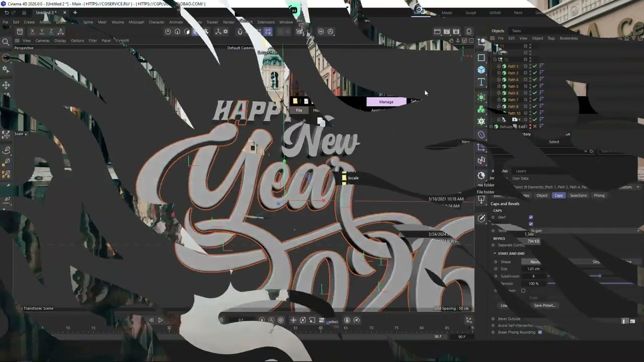Click the Render View clapperboard icon
Image resolution: width=644 pixels, height=362 pixels.
(x=437, y=31)
